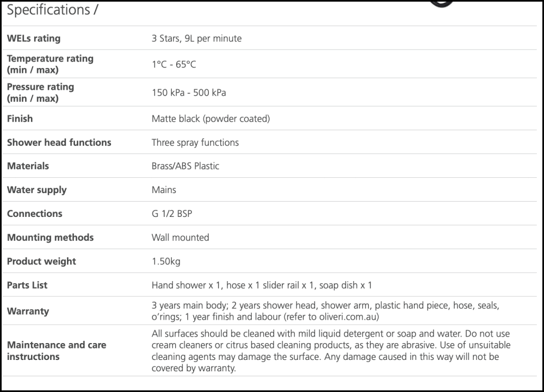Select the "Three spray functions" value
Image resolution: width=544 pixels, height=392 pixels.
[x=195, y=142]
